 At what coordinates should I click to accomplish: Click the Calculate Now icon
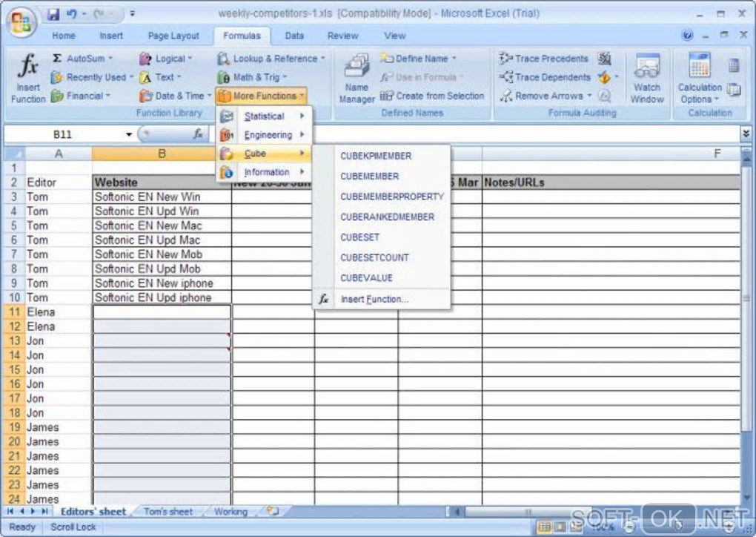pyautogui.click(x=733, y=65)
